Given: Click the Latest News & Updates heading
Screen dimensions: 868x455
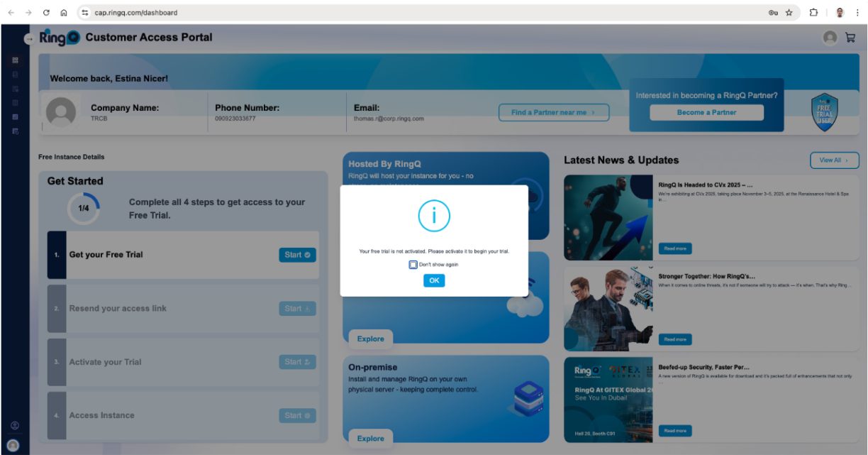Looking at the screenshot, I should coord(621,160).
